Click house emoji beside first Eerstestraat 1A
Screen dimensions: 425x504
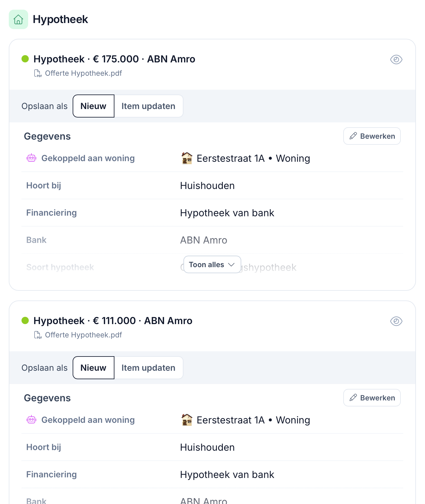[x=187, y=158]
